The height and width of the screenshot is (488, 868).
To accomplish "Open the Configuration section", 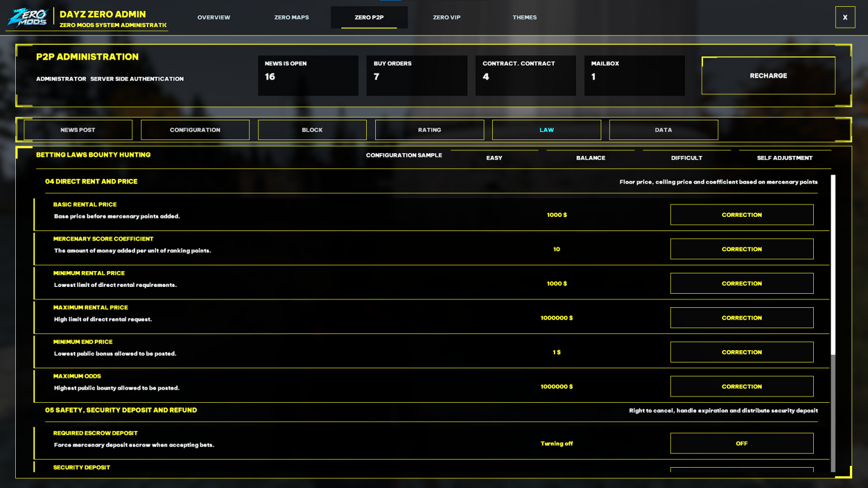I will (195, 130).
